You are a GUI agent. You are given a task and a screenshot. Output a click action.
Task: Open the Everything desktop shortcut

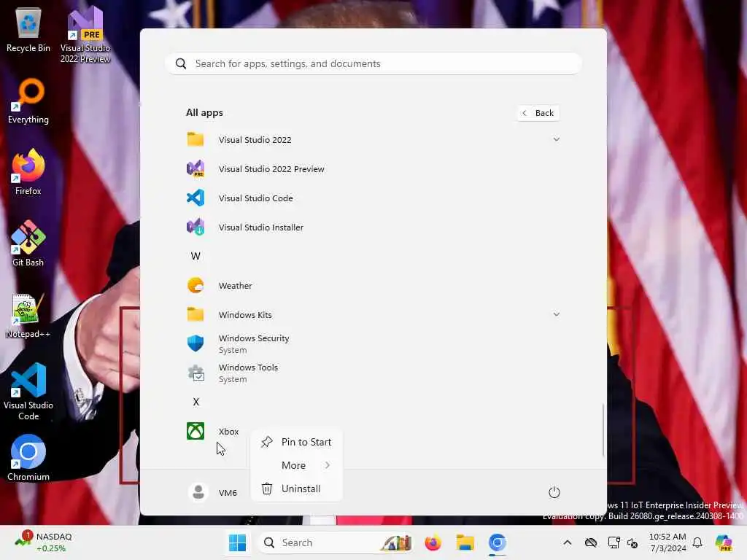[x=28, y=101]
